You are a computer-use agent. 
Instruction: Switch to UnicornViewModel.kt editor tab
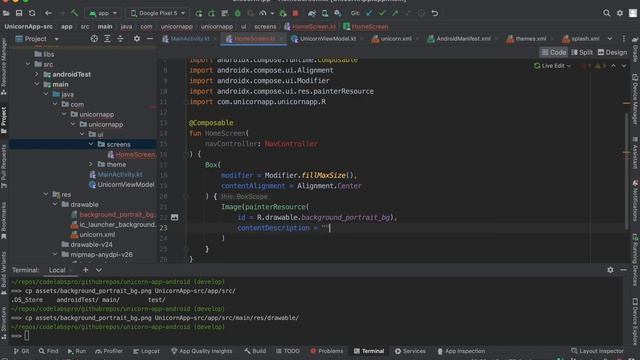pyautogui.click(x=324, y=39)
